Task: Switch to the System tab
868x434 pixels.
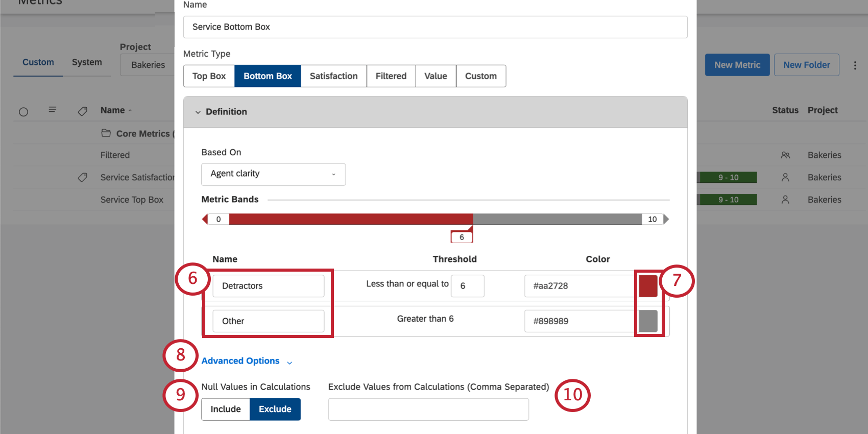Action: pyautogui.click(x=87, y=62)
